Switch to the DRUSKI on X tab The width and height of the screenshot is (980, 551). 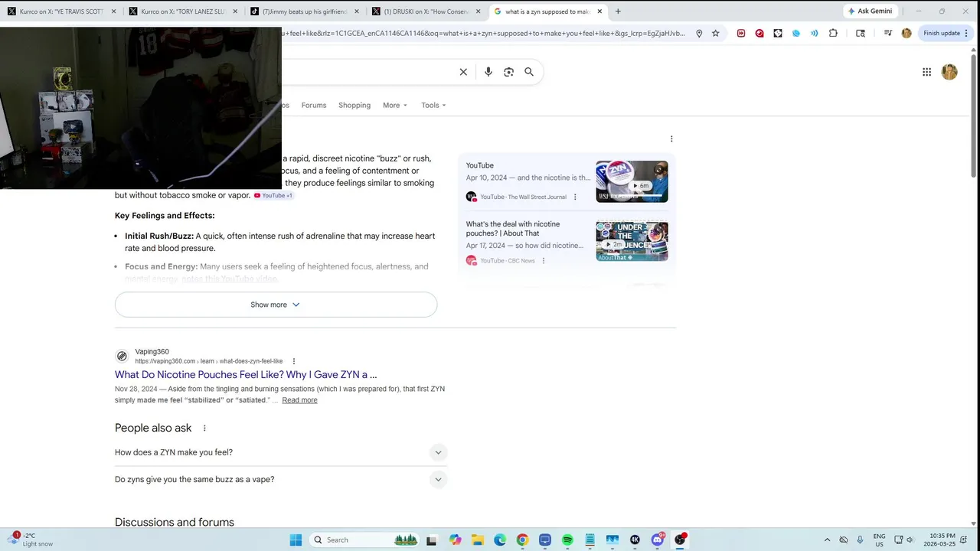(x=426, y=11)
